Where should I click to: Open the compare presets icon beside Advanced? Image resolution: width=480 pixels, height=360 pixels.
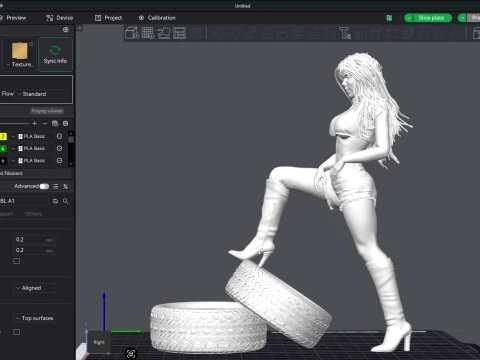click(x=65, y=186)
